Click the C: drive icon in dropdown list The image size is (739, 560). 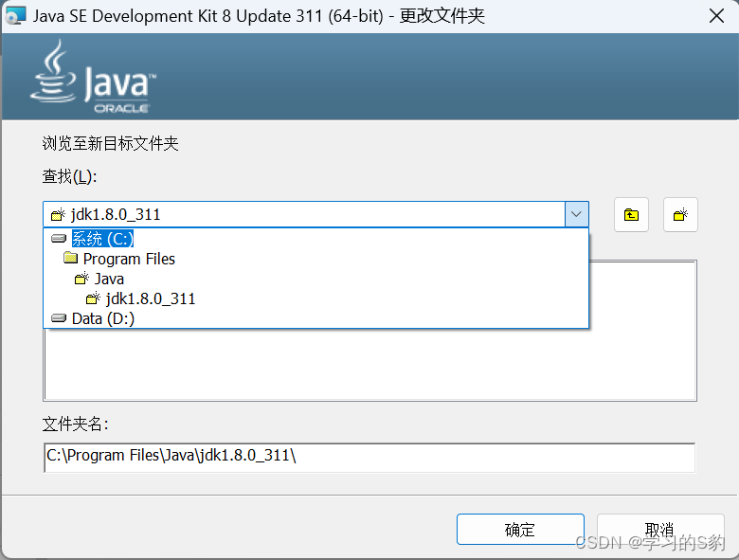59,239
